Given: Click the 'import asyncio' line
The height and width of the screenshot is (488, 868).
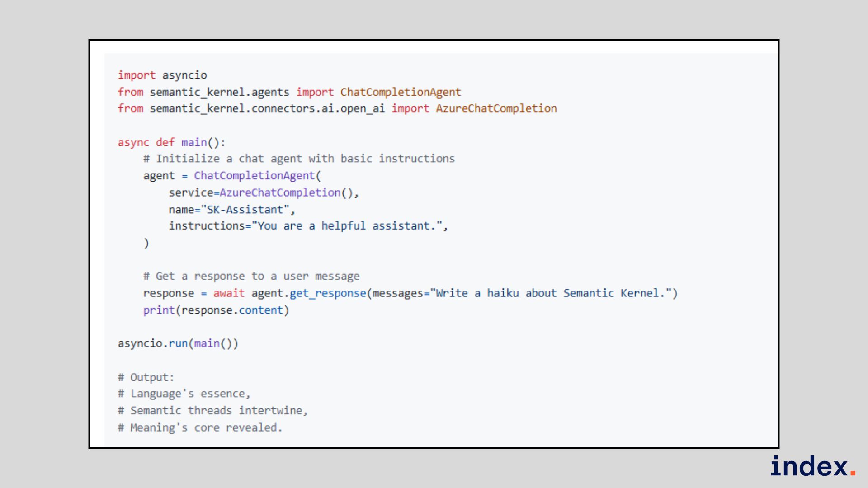Looking at the screenshot, I should (x=162, y=75).
